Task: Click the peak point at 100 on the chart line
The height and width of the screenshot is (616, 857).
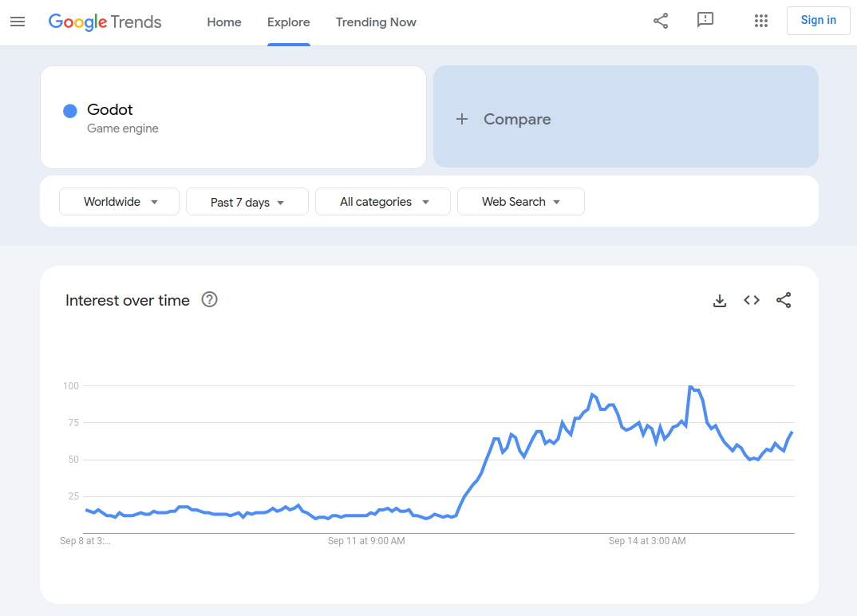Action: click(x=690, y=386)
